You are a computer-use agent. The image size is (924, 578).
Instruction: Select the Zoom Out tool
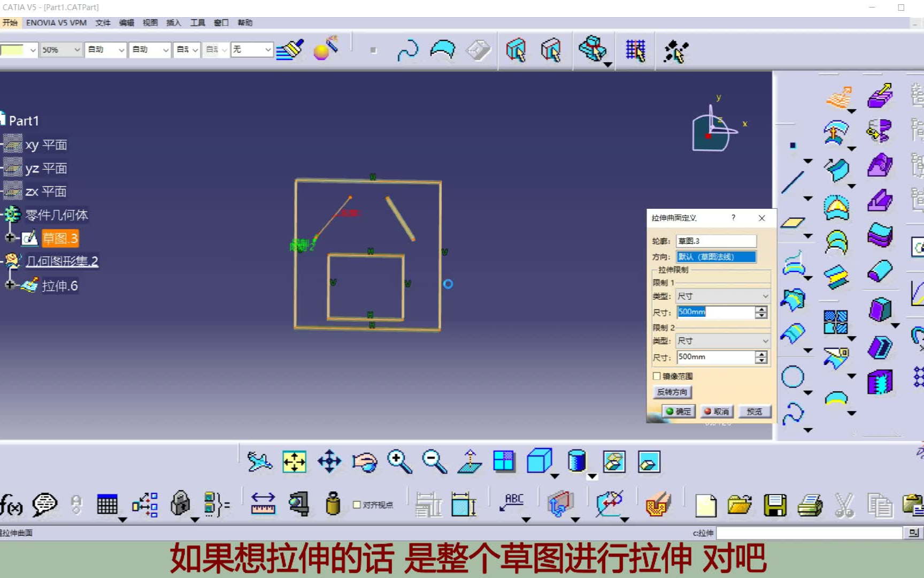click(434, 462)
